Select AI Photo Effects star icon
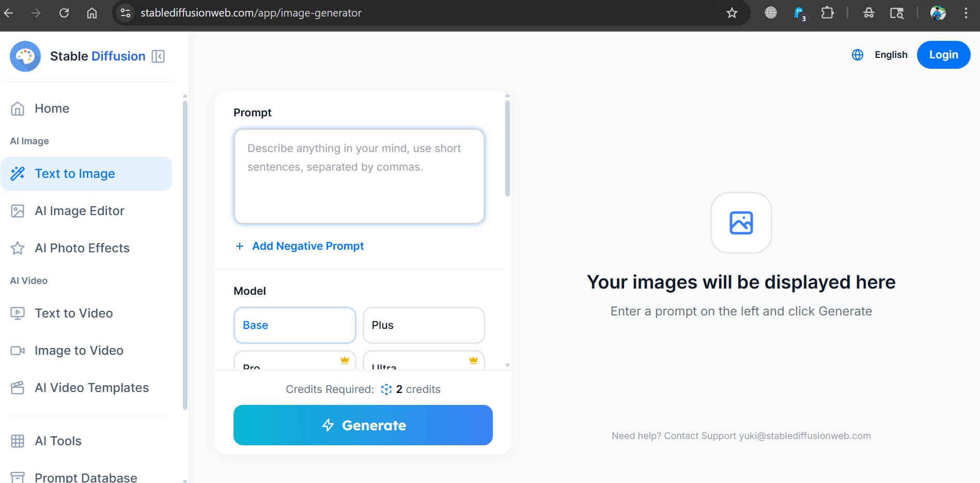Image resolution: width=980 pixels, height=483 pixels. tap(18, 248)
